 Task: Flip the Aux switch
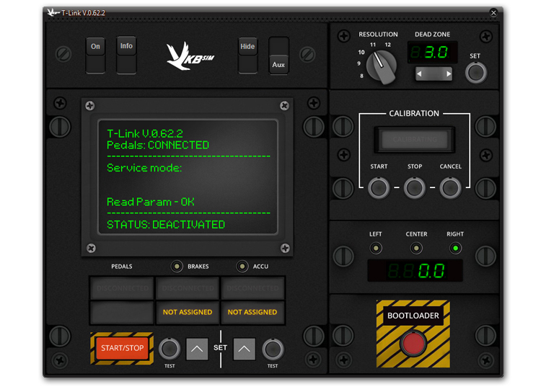point(278,55)
